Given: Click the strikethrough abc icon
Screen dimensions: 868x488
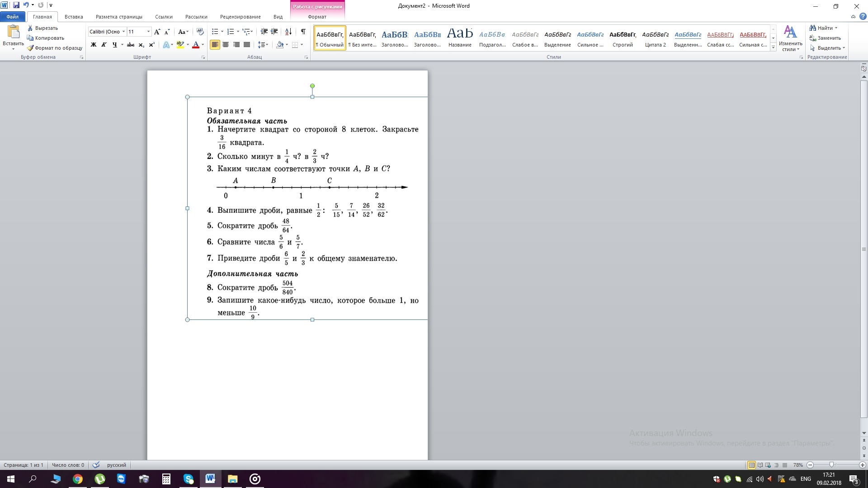Looking at the screenshot, I should pyautogui.click(x=131, y=45).
